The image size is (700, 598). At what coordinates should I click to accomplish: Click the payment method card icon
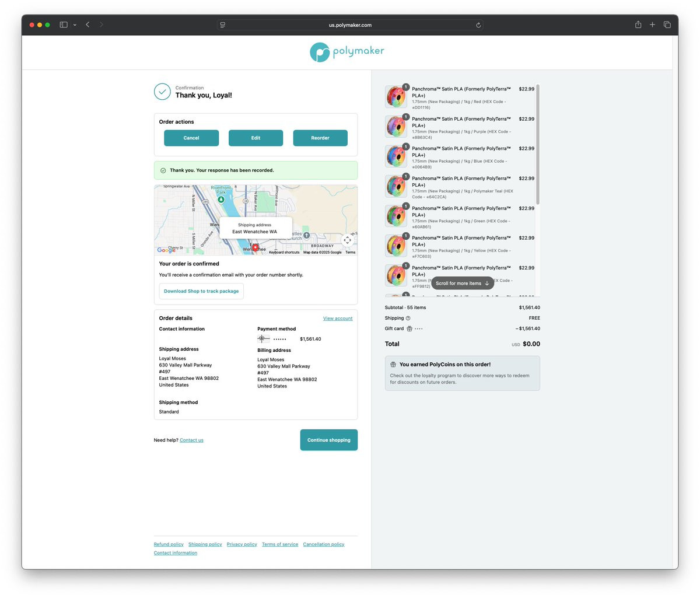click(x=264, y=338)
